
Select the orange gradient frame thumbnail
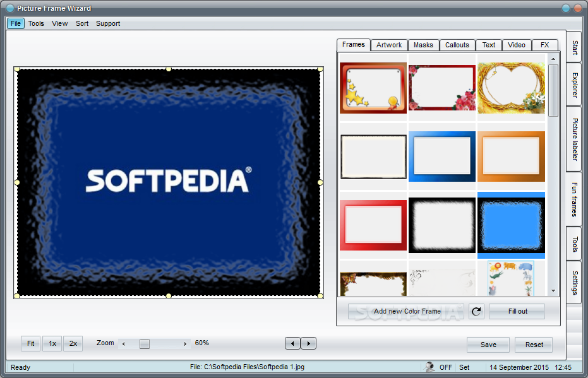[x=511, y=157]
